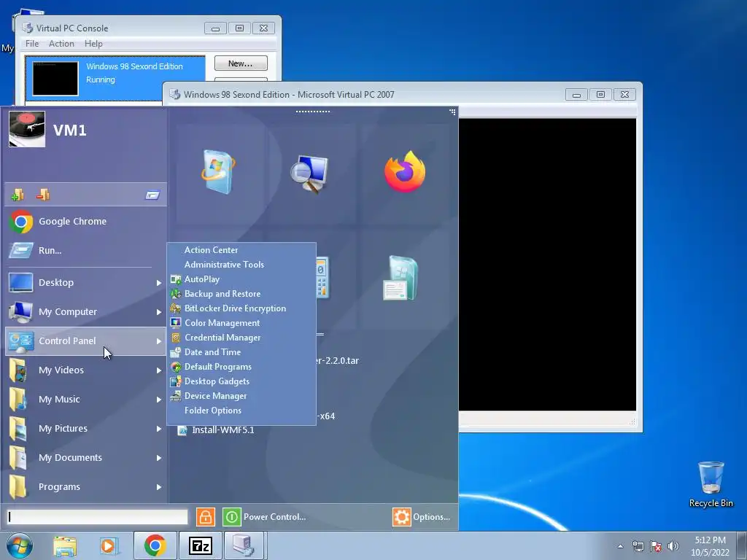
Task: Select the Windows 98 Sexond Edition VM thumbnail
Action: 55,79
